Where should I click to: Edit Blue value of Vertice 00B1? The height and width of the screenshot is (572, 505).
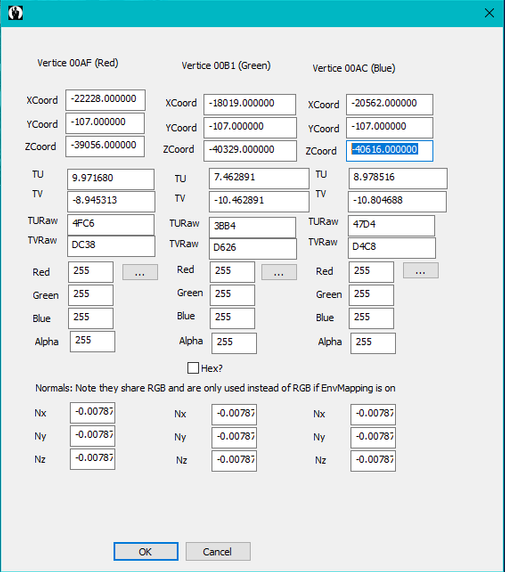coord(232,318)
